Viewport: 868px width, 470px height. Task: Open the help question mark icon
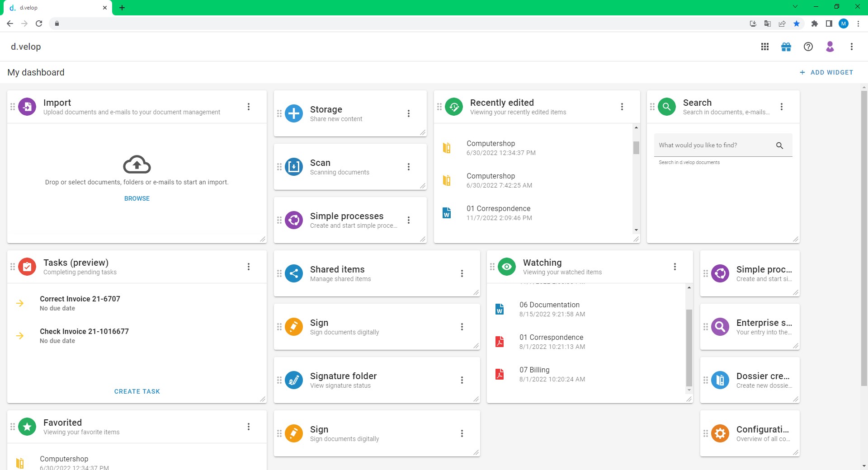click(808, 47)
